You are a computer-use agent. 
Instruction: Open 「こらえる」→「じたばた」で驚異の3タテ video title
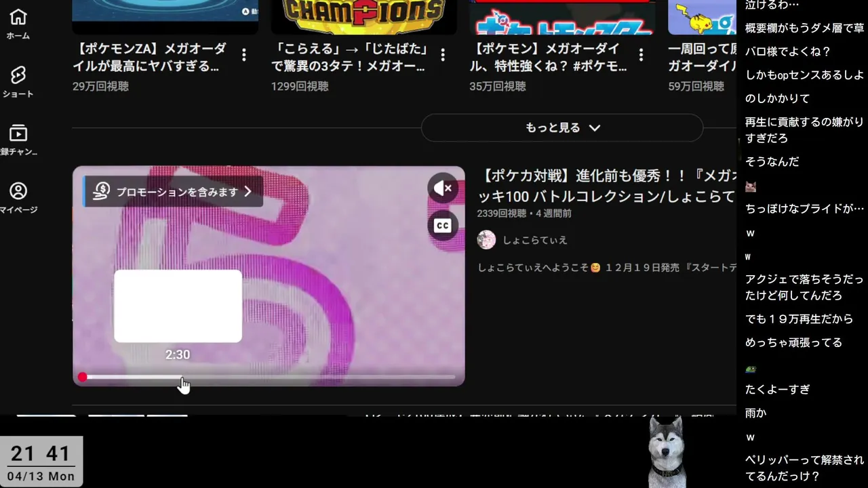coord(349,58)
